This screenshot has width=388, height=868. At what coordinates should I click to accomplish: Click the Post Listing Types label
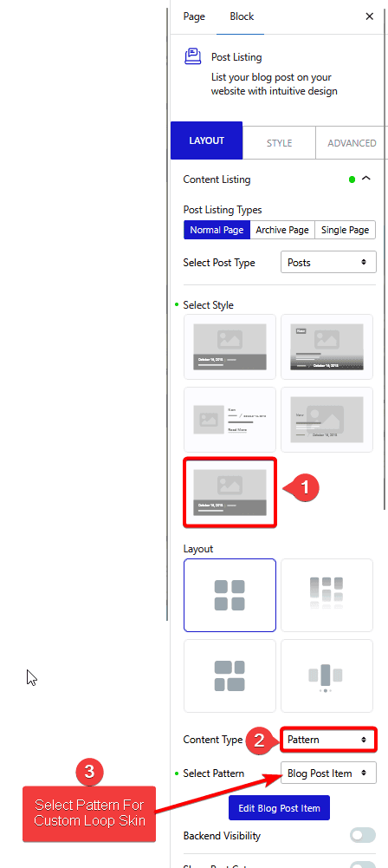(223, 210)
